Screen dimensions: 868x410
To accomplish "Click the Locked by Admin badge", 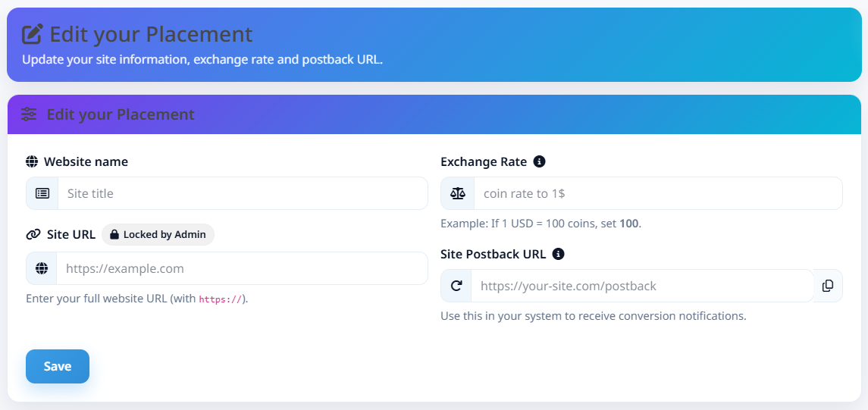I will (158, 235).
